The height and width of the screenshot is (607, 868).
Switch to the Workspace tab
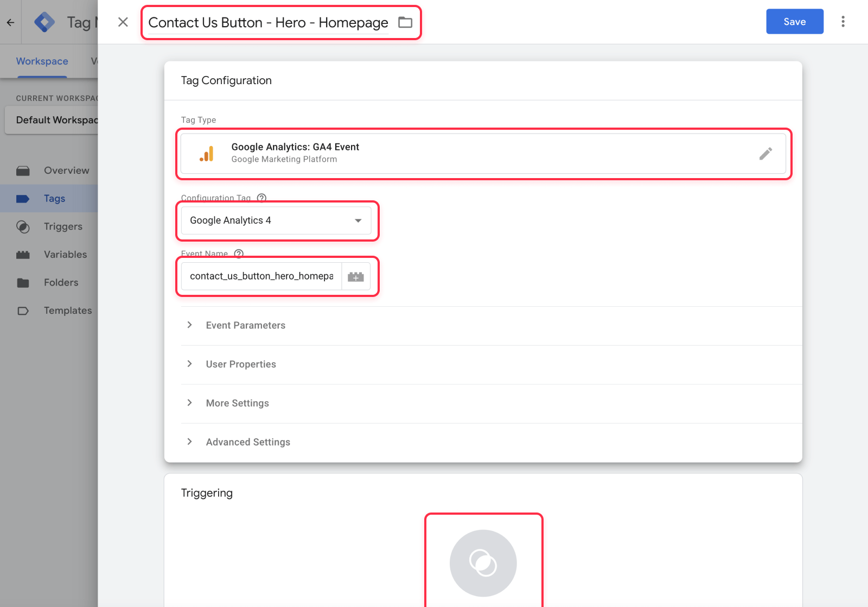coord(42,61)
